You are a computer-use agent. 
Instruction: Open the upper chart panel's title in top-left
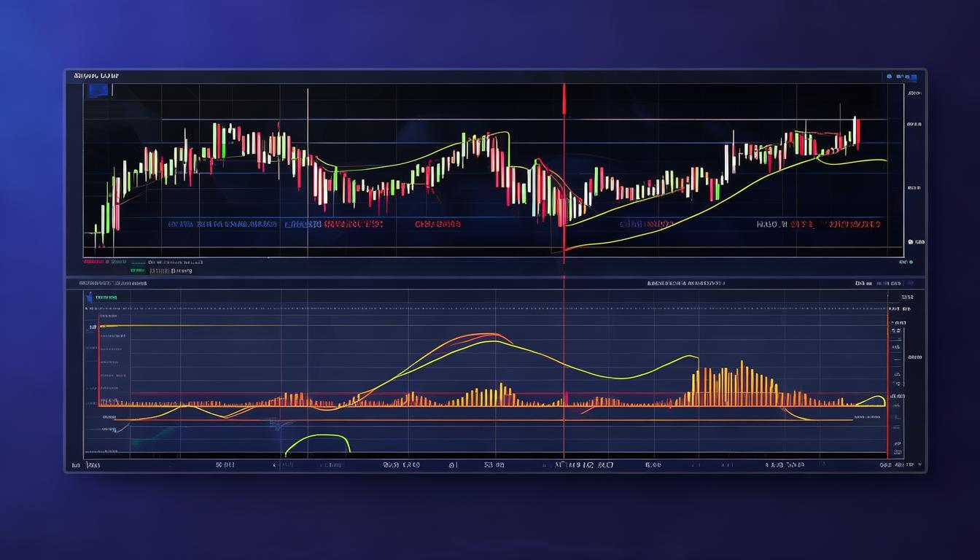coord(96,76)
